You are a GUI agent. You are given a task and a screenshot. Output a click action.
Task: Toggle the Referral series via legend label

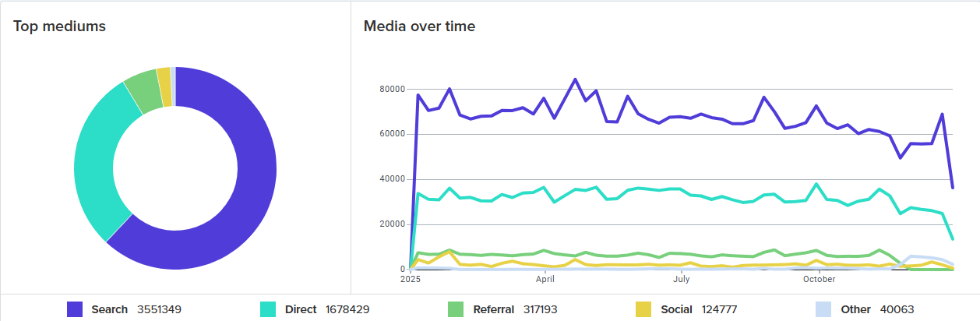493,309
